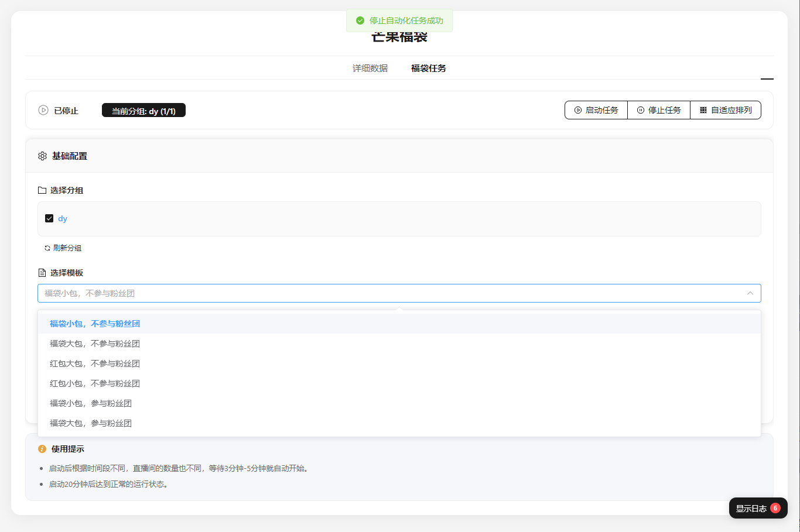Select 红包小包,不参与粉丝团 template option
This screenshot has width=800, height=532.
pos(95,383)
